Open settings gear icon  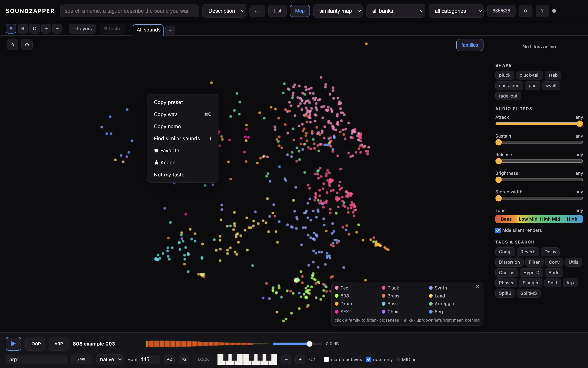(525, 11)
